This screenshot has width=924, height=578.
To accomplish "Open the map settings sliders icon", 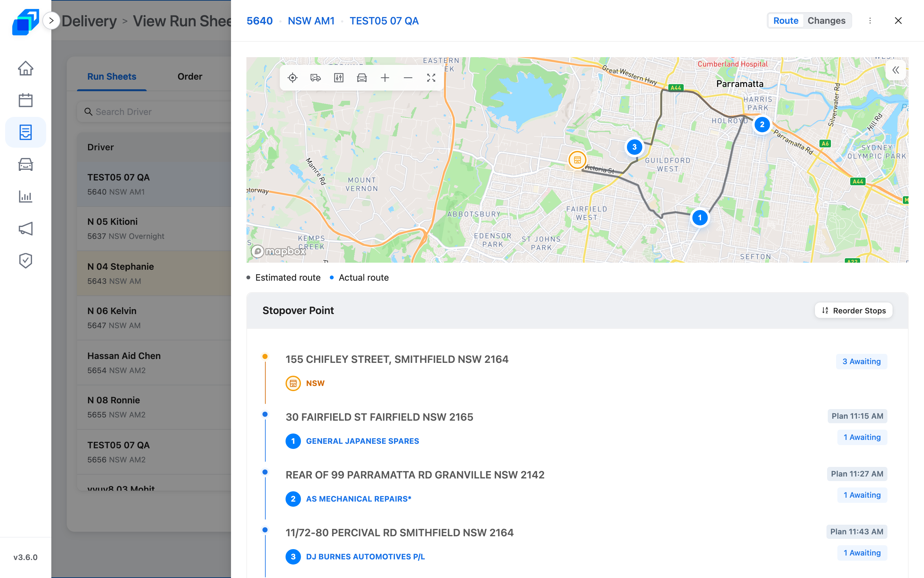I will 339,78.
